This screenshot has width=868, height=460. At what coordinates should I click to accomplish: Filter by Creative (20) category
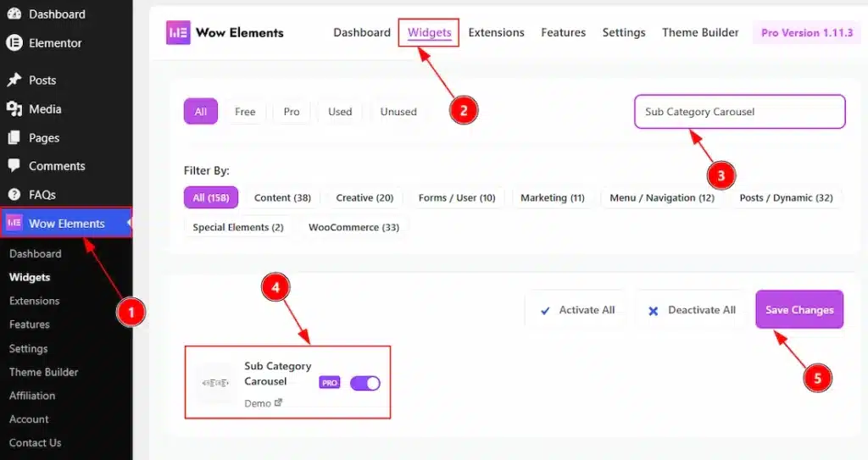(364, 197)
